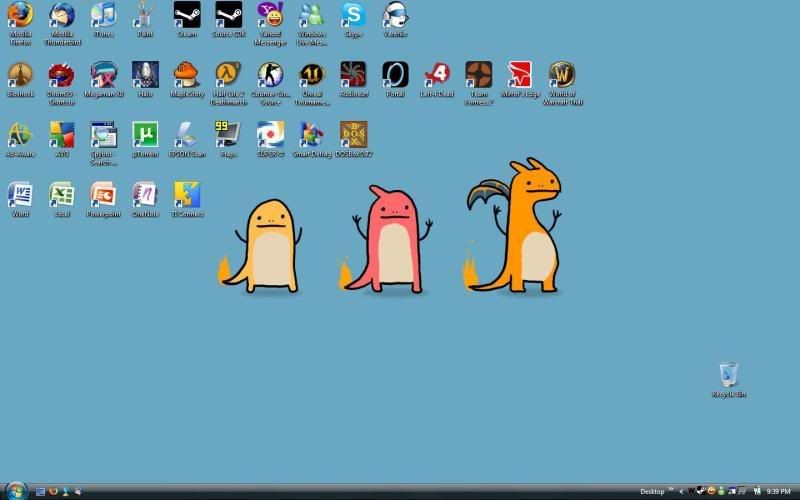The width and height of the screenshot is (800, 500).
Task: Select the Spybot Search desktop shortcut
Action: (104, 143)
